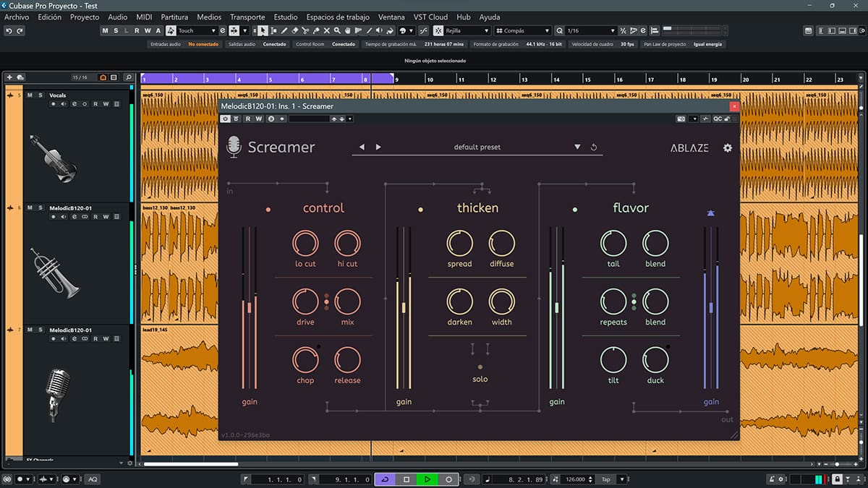Open the 1/16 quantize preset dropdown
The height and width of the screenshot is (488, 868).
pos(591,31)
